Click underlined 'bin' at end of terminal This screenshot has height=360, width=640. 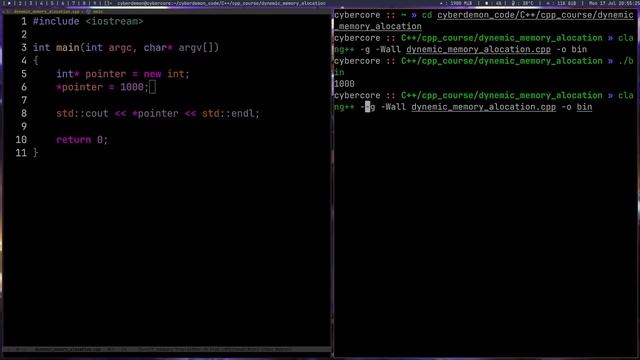point(584,107)
